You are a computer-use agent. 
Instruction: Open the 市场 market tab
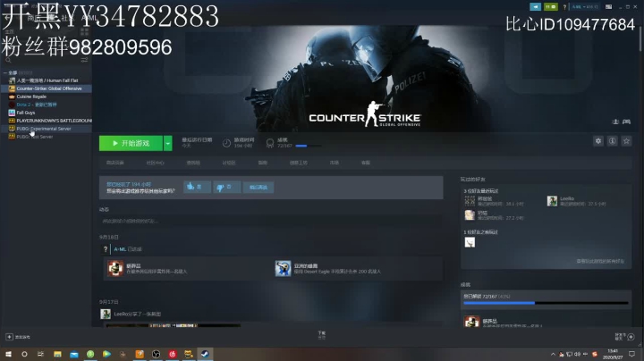click(x=335, y=163)
